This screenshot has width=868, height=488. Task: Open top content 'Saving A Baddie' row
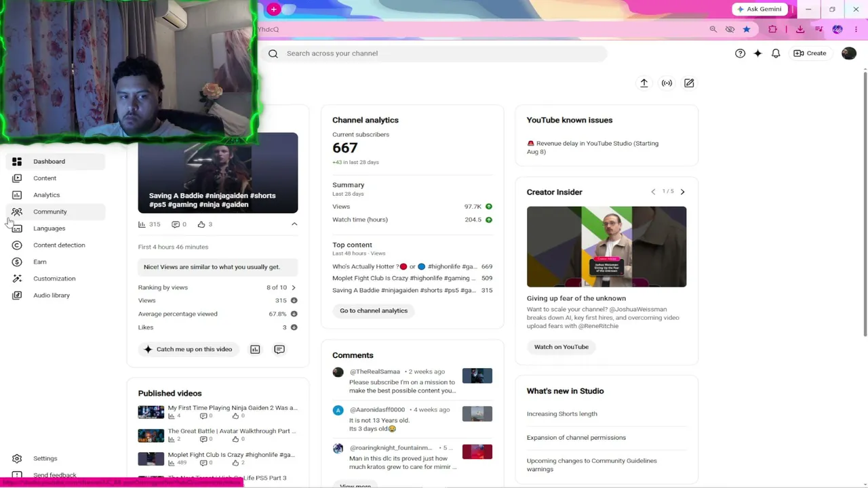pos(412,290)
